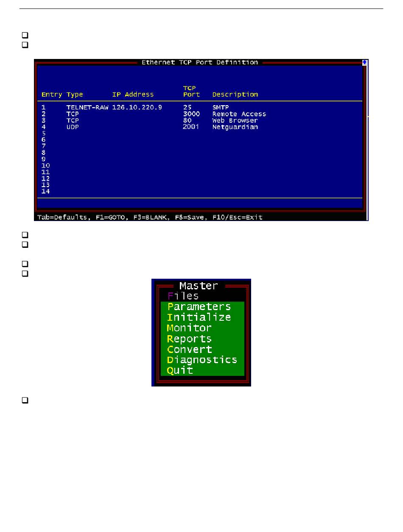Open Diagnostics in the Master menu
Image resolution: width=403 pixels, height=532 pixels.
pos(202,360)
